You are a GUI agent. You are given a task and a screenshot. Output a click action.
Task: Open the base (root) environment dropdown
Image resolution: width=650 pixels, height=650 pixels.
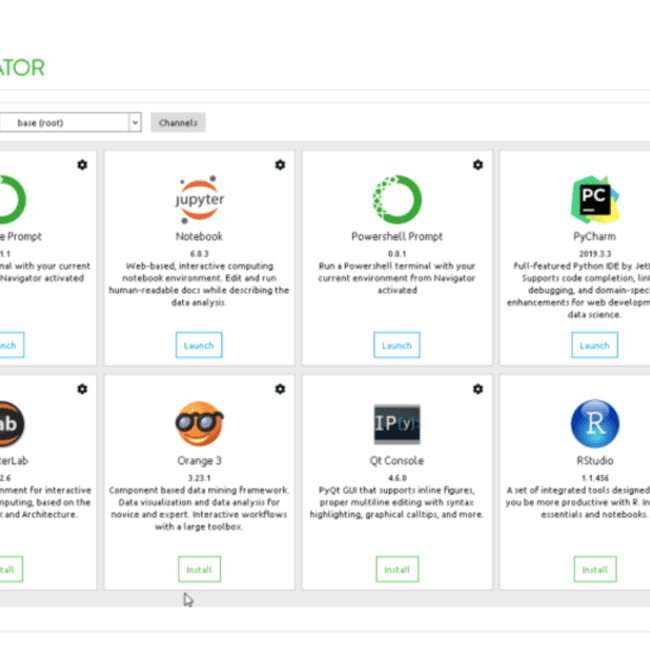[x=70, y=123]
